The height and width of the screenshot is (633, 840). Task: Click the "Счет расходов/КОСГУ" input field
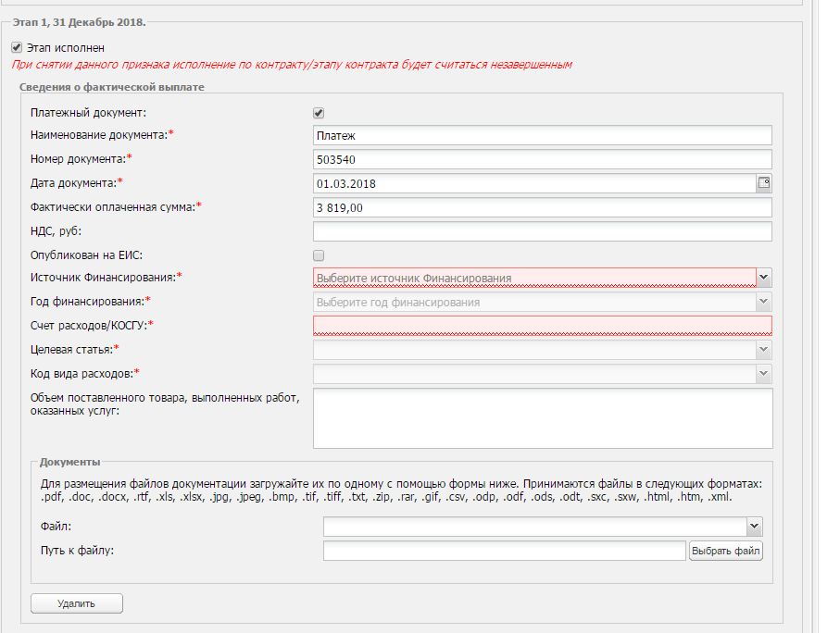click(542, 326)
